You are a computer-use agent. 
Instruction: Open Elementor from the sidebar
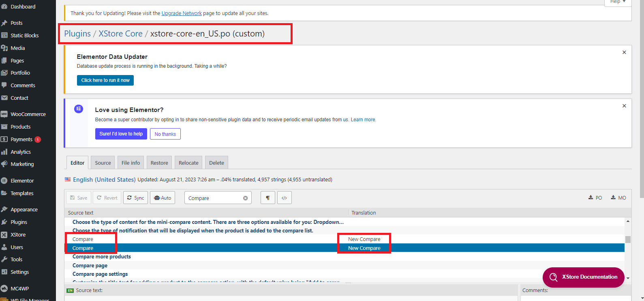(22, 181)
